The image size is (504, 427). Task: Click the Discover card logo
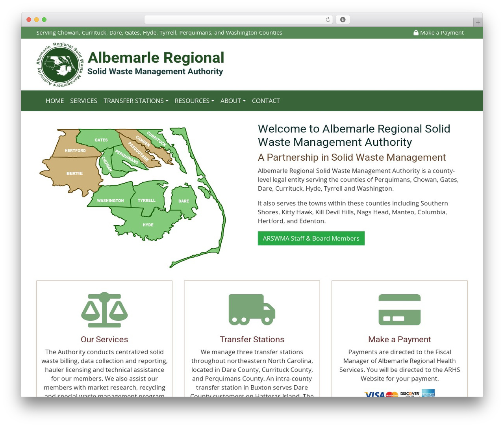[x=410, y=394]
